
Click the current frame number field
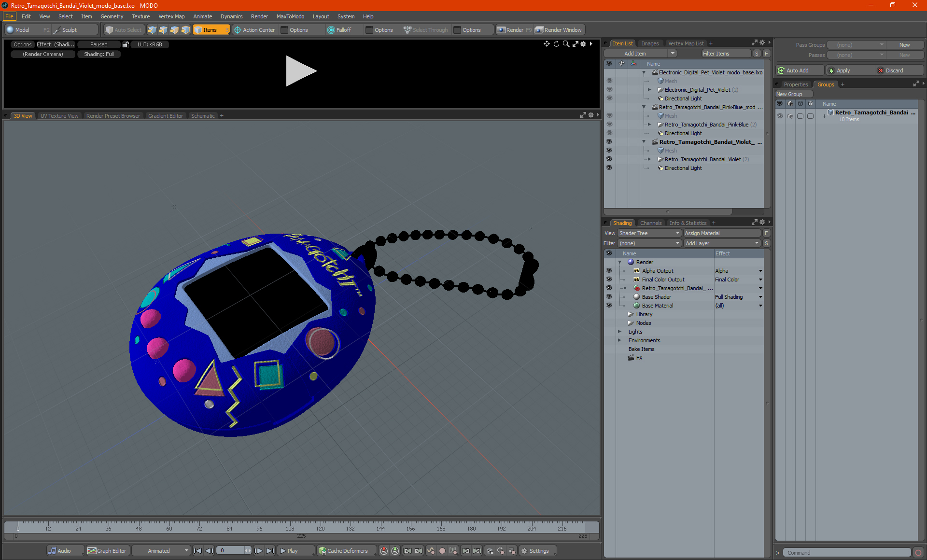point(231,551)
